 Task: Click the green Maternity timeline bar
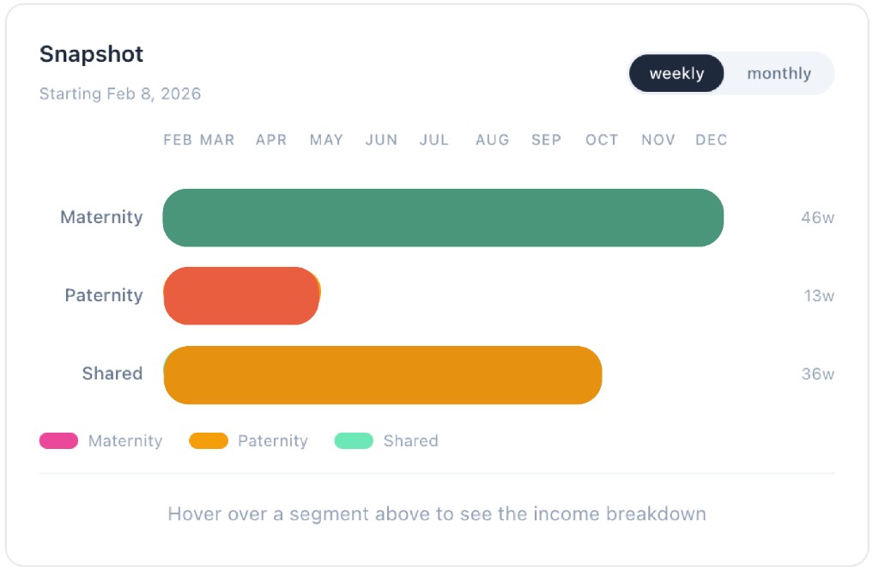point(443,218)
